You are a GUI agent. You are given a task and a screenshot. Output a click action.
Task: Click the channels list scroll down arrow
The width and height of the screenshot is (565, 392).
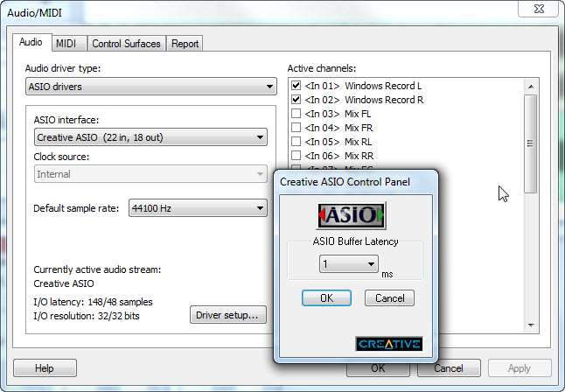pos(530,325)
